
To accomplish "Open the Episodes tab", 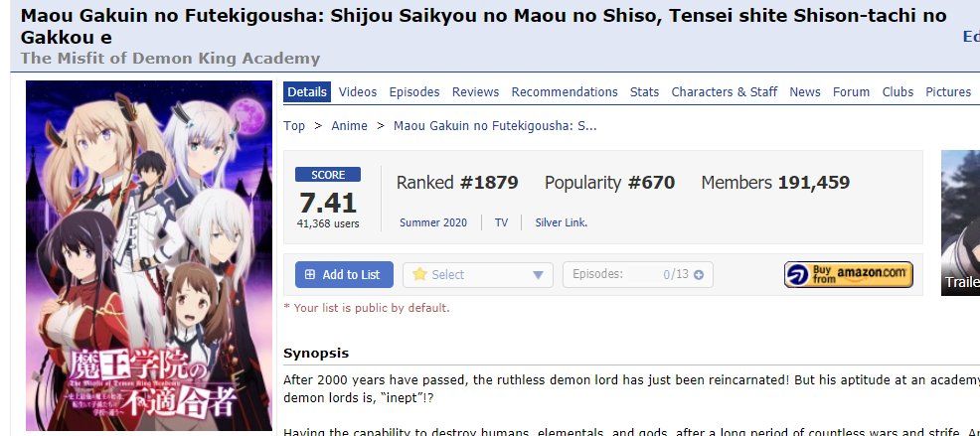I will pyautogui.click(x=414, y=92).
